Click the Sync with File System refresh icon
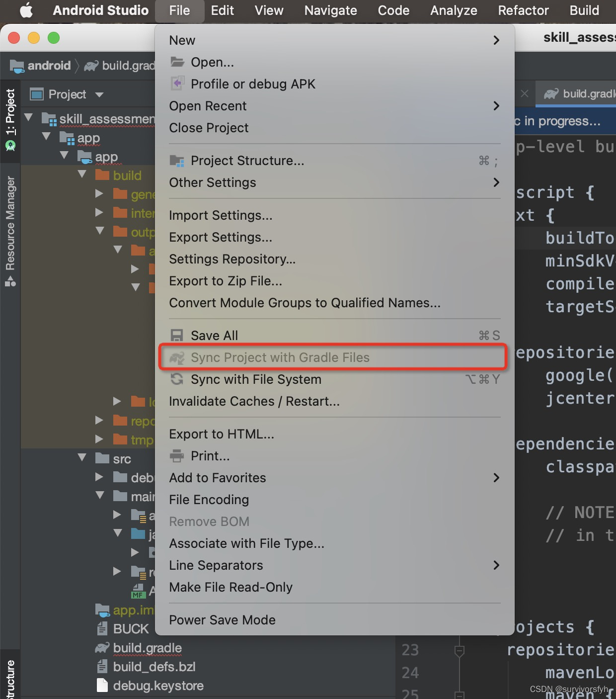Viewport: 616px width, 699px height. click(177, 379)
